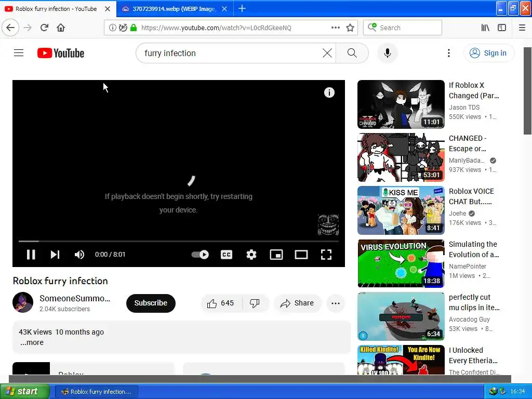Image resolution: width=532 pixels, height=399 pixels.
Task: Close the 3707239914.webp tab
Action: (x=224, y=9)
